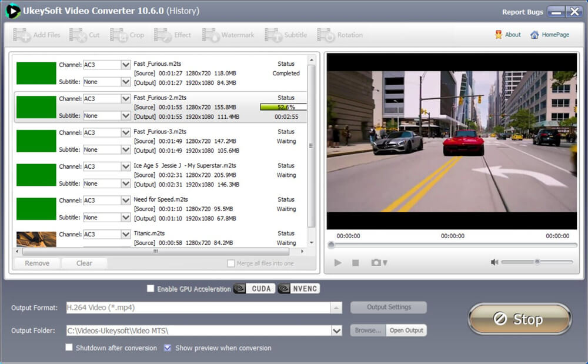The height and width of the screenshot is (364, 588).
Task: Expand Channel dropdown for Fast_Furious.m2ts
Action: (x=126, y=65)
